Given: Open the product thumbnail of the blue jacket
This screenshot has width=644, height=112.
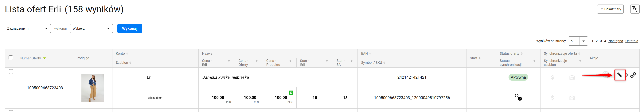Looking at the screenshot, I should (x=92, y=88).
